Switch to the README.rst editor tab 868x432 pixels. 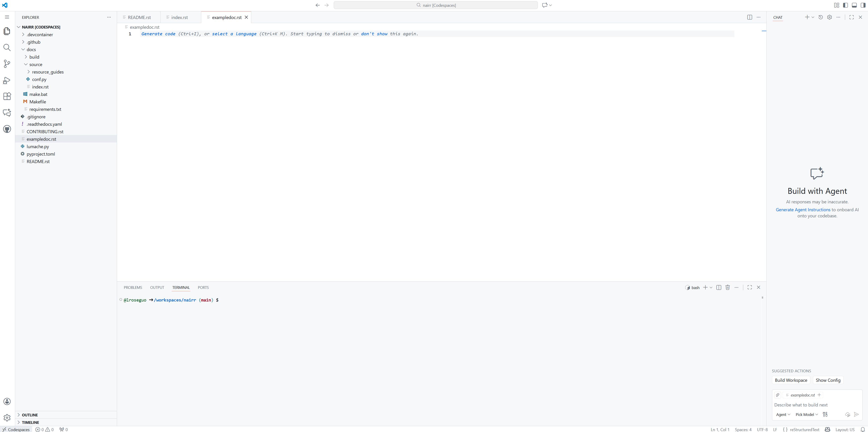[139, 17]
